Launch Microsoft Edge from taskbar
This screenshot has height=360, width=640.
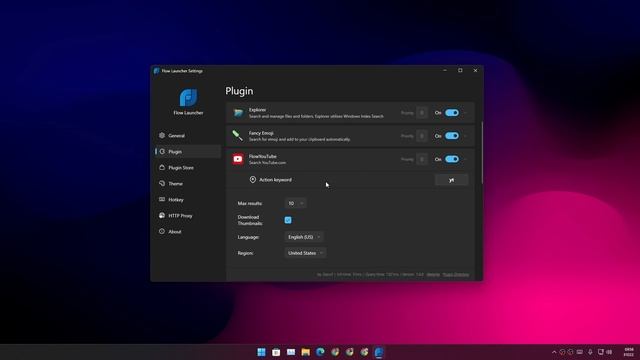[320, 352]
